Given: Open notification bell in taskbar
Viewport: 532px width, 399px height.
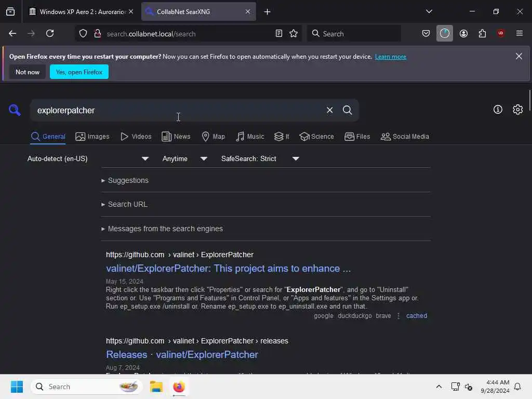Looking at the screenshot, I should point(517,387).
